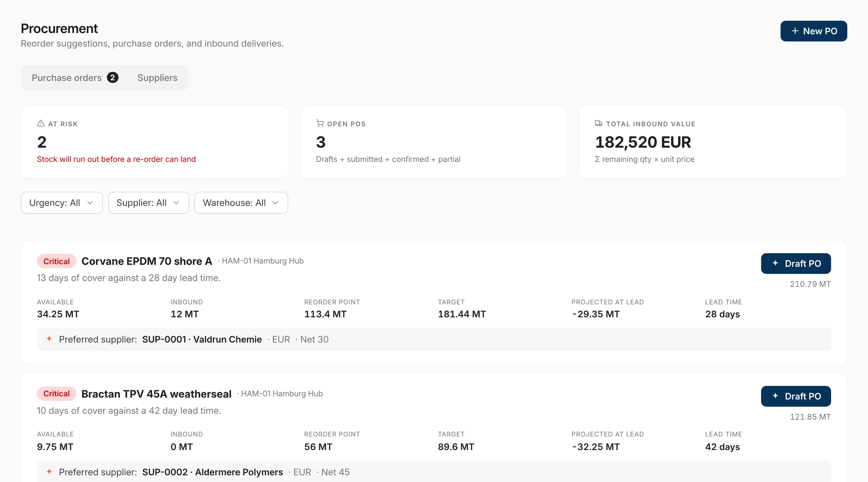
Task: Click the sparkle icon beside Aldermere Polymers supplier
Action: click(49, 472)
